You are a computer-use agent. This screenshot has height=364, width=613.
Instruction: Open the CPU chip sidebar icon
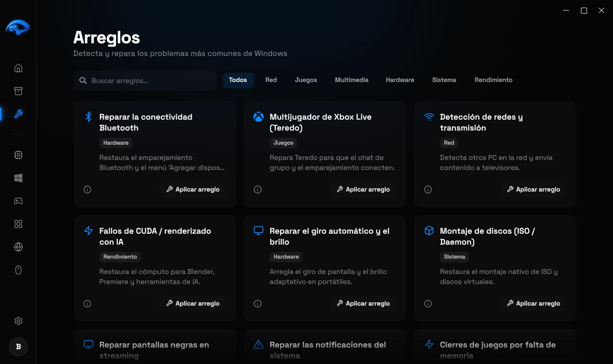(x=18, y=155)
